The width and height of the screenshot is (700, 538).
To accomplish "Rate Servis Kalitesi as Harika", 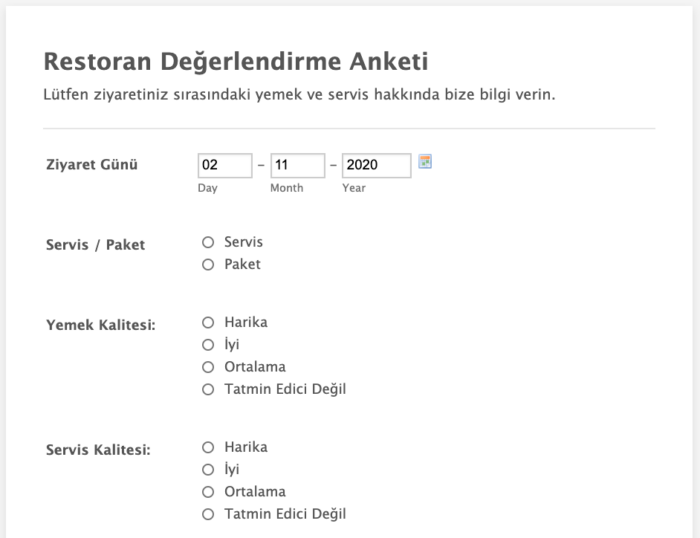I will click(x=208, y=447).
